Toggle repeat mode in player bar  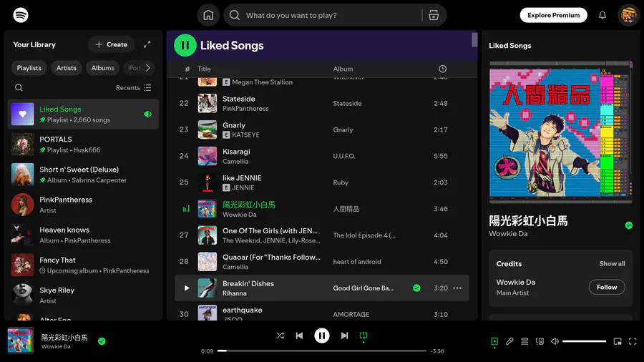(364, 336)
